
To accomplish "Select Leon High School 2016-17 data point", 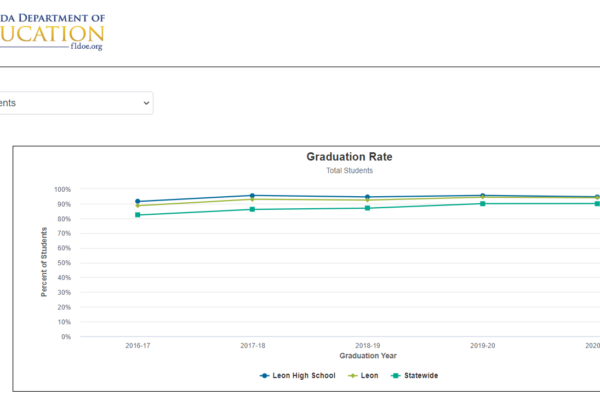I will click(138, 201).
